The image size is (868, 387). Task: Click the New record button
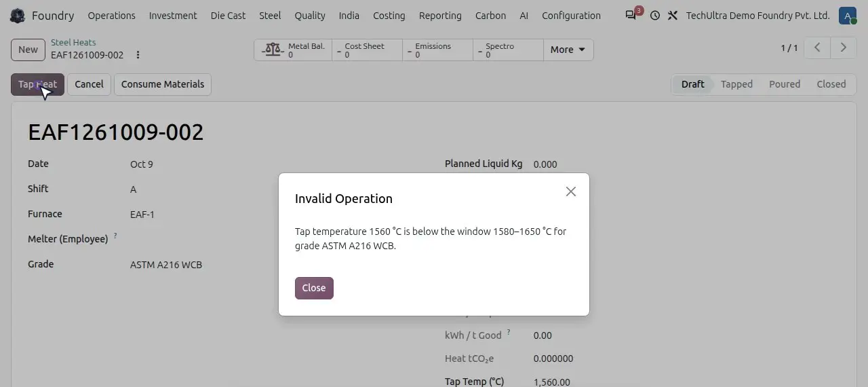pyautogui.click(x=28, y=50)
